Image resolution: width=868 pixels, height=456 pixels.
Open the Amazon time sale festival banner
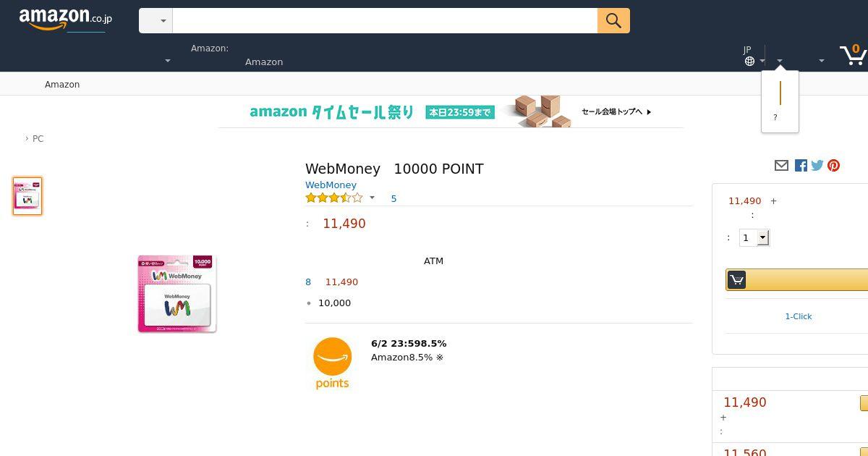click(x=451, y=112)
